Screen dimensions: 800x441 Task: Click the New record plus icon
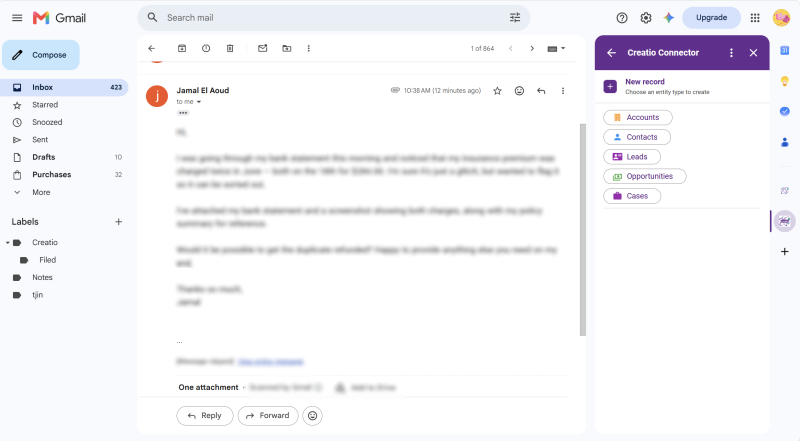[610, 86]
